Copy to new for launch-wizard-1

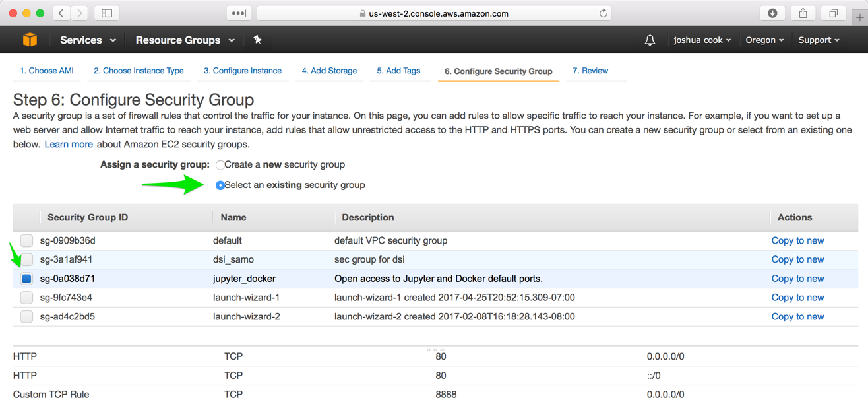coord(797,298)
